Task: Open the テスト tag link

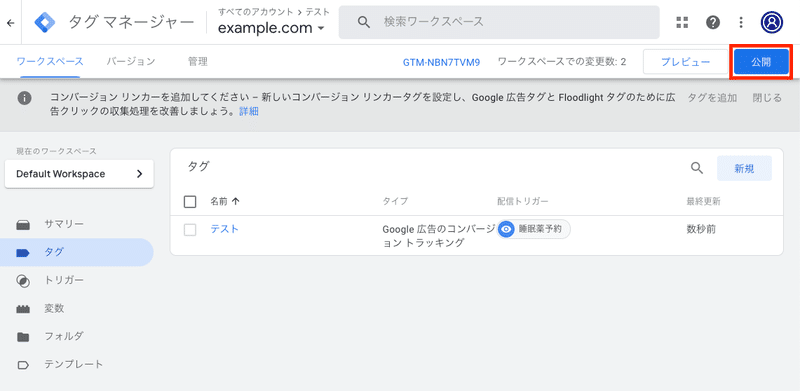Action: [x=224, y=229]
